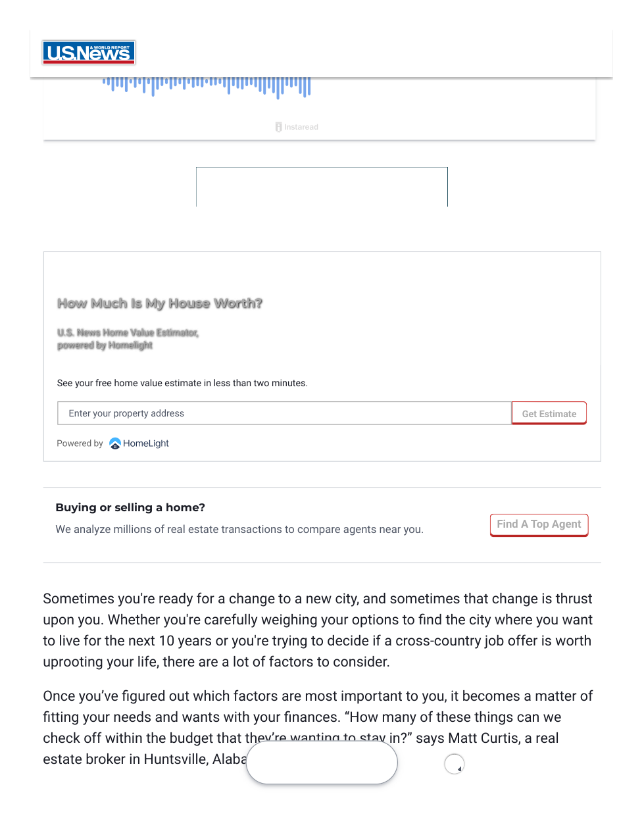The width and height of the screenshot is (644, 833).
Task: Click the 'Buying or selling a home?' heading
Action: 130,507
